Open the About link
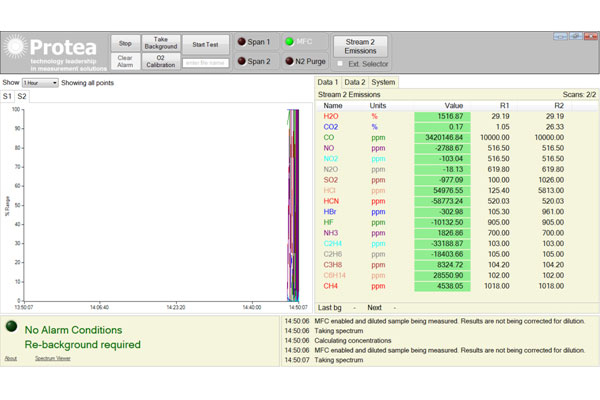Screen dimensions: 600x400 (x=11, y=359)
